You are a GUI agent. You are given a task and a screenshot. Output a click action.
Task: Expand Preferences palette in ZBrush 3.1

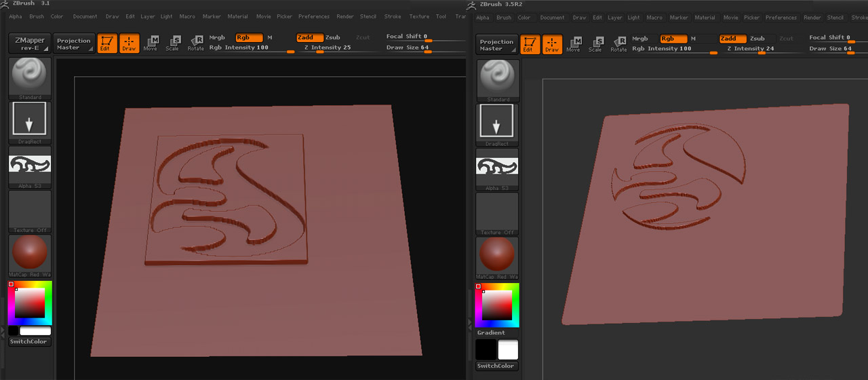pos(314,16)
